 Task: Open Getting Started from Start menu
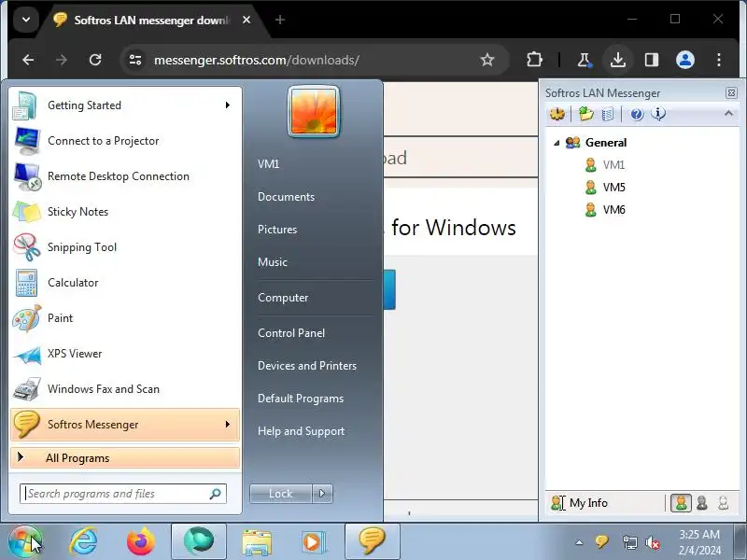point(125,105)
